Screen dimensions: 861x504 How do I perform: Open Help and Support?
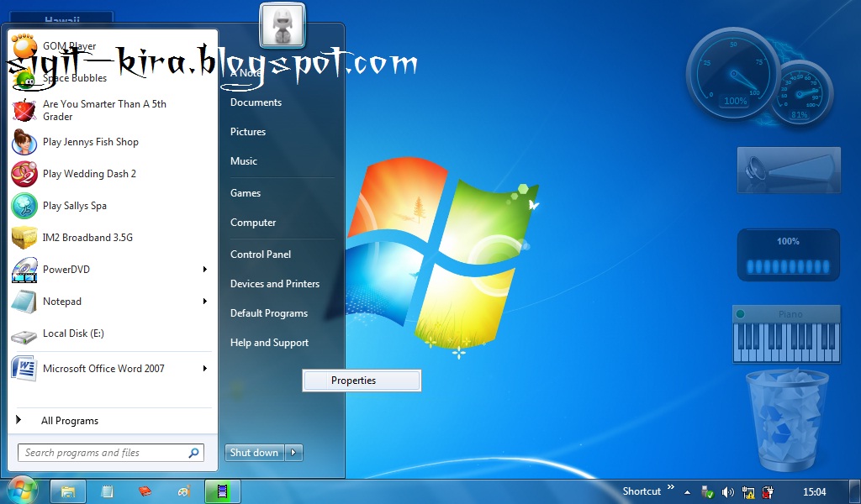270,343
